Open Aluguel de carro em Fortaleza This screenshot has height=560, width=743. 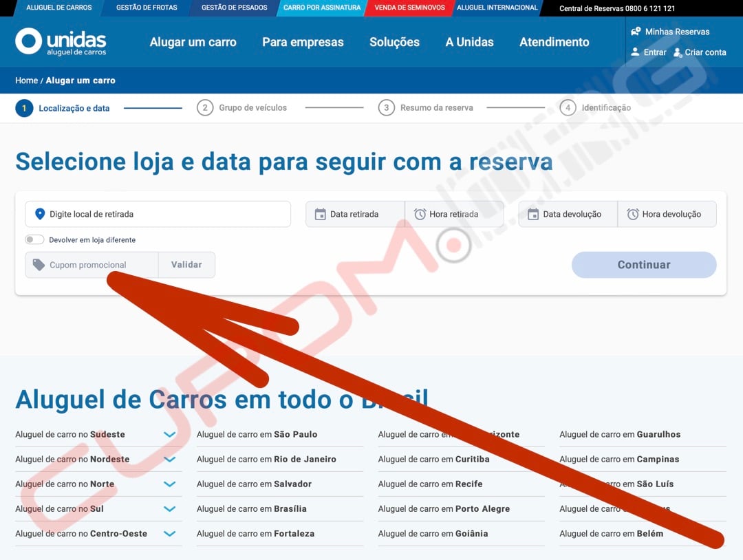click(x=255, y=533)
